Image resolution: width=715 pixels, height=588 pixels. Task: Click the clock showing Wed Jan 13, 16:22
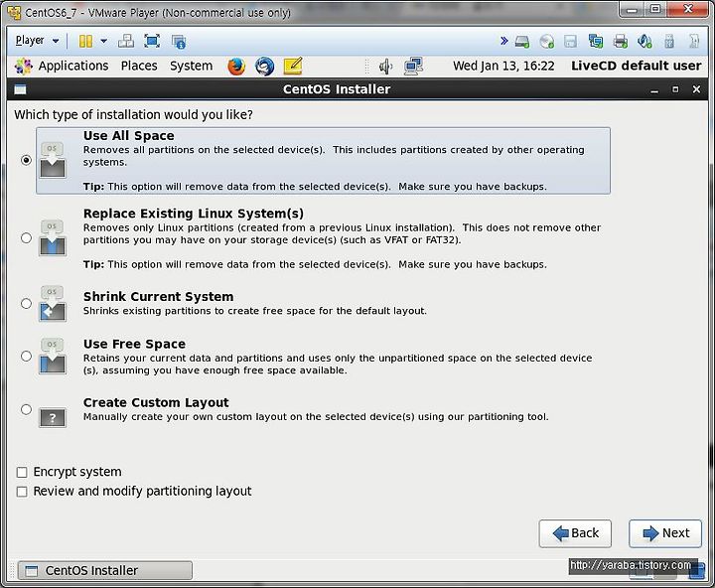503,67
